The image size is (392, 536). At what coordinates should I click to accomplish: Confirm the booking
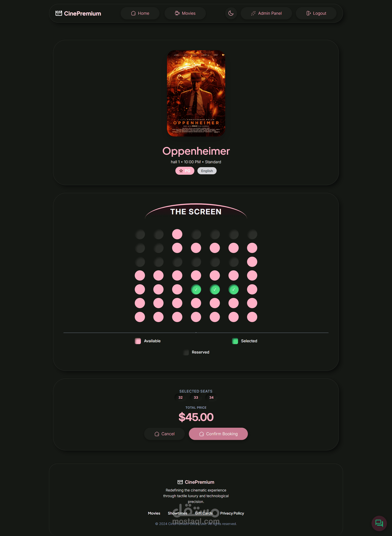(218, 434)
